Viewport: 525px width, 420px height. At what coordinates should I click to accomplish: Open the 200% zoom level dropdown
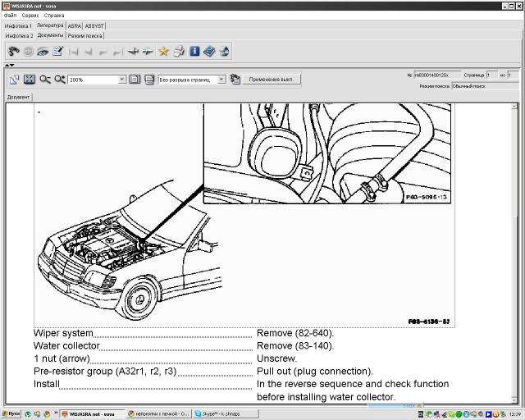click(x=122, y=80)
